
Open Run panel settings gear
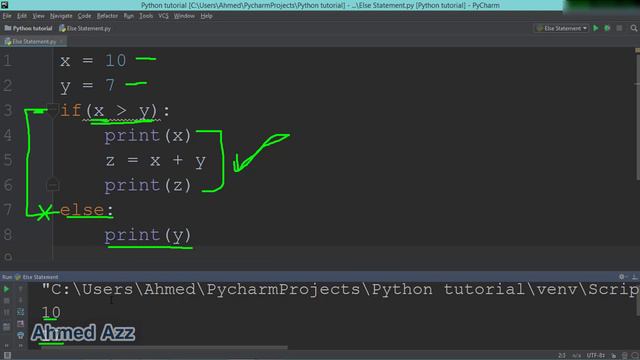coord(622,277)
